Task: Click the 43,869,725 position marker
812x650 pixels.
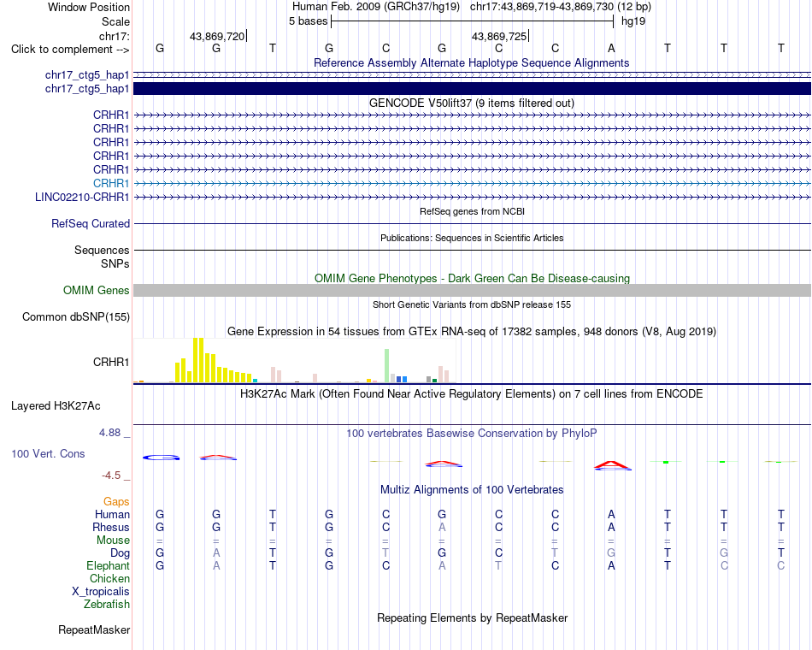Action: click(500, 36)
